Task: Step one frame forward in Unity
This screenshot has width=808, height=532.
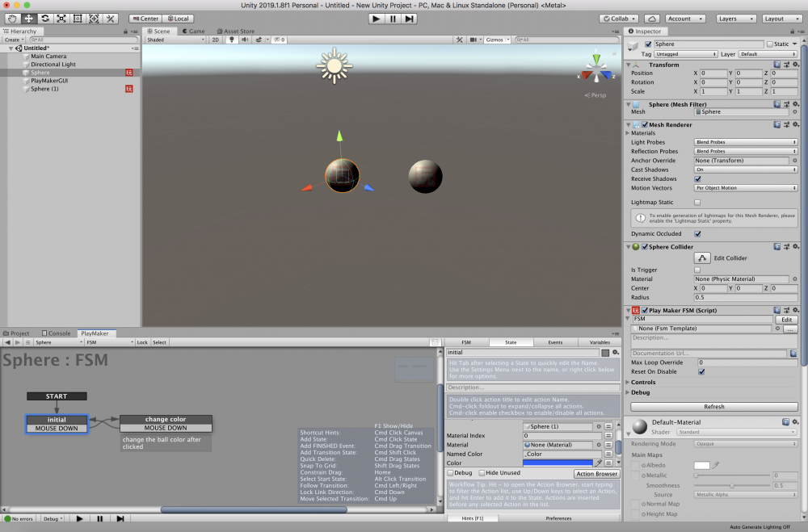Action: coord(409,19)
